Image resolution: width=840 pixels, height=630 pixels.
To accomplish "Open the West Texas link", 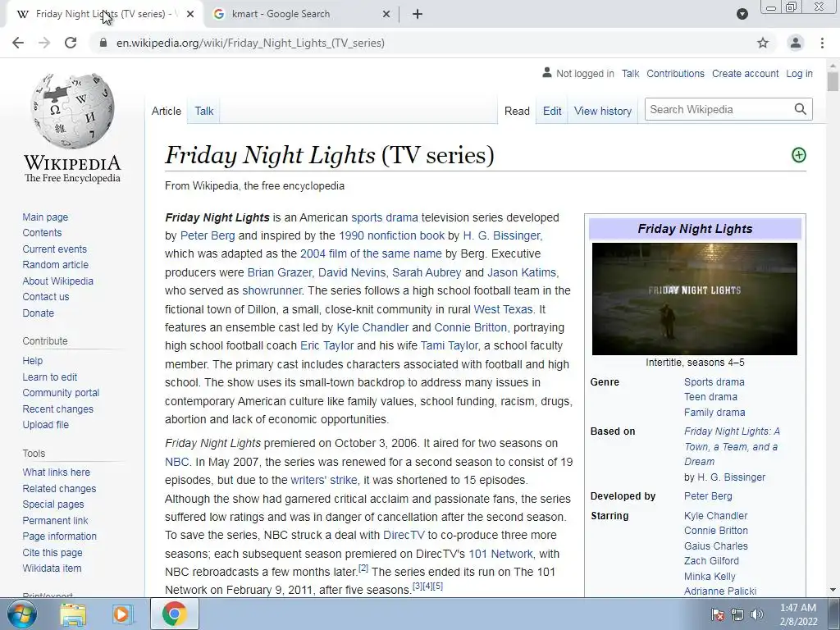I will [503, 309].
